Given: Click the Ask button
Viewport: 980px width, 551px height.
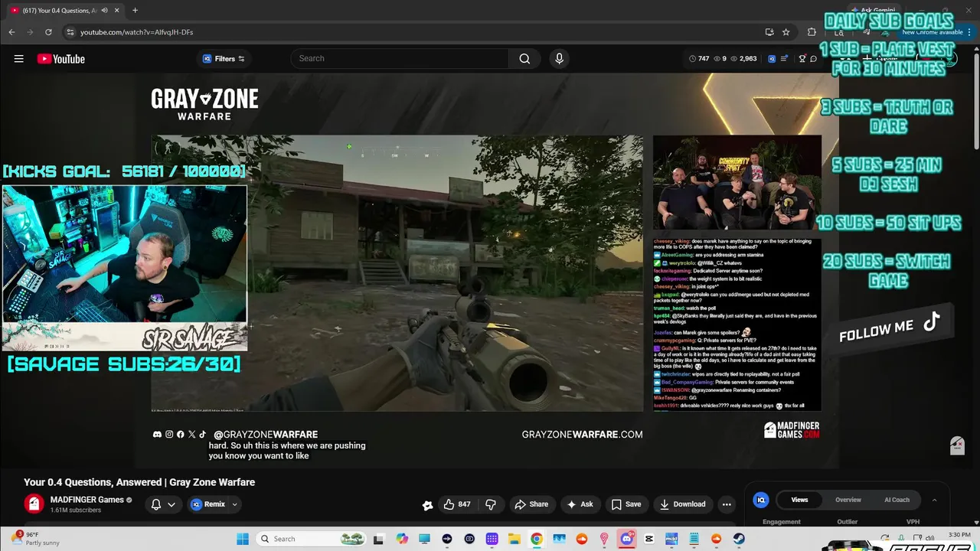Looking at the screenshot, I should pyautogui.click(x=580, y=504).
